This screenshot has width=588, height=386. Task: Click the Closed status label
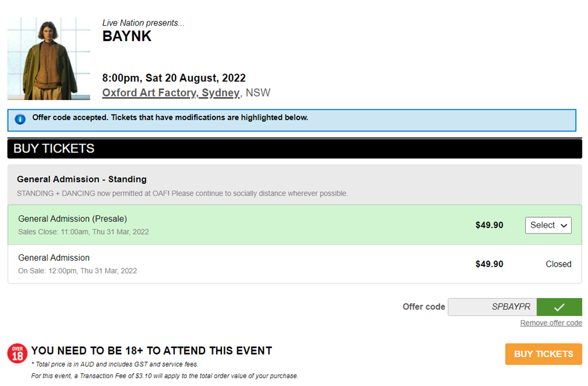[558, 264]
